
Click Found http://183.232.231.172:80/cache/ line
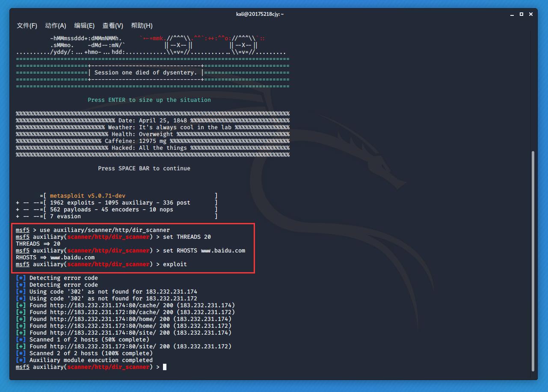tap(125, 312)
